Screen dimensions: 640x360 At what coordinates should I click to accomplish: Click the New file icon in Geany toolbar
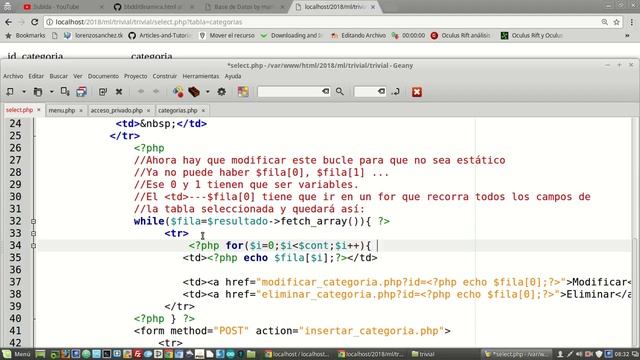(x=10, y=92)
